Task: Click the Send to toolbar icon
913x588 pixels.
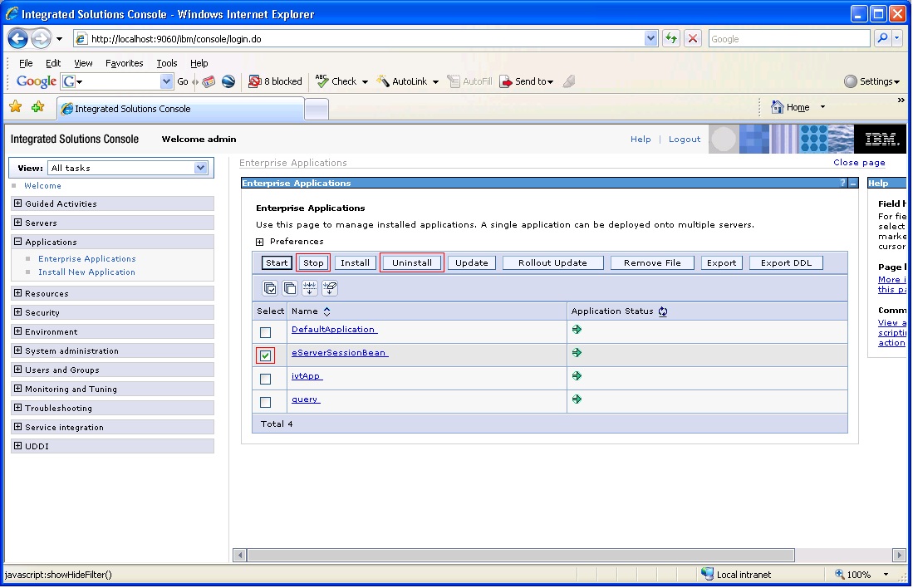Action: [x=506, y=81]
